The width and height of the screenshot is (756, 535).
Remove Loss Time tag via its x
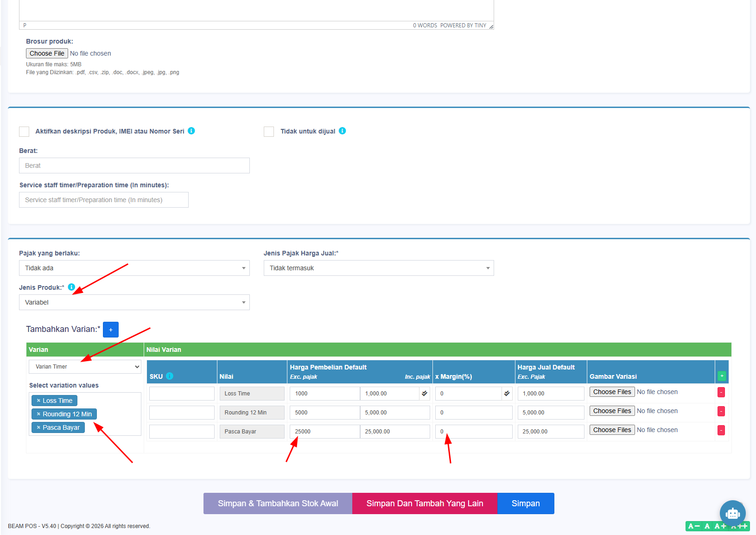(38, 401)
